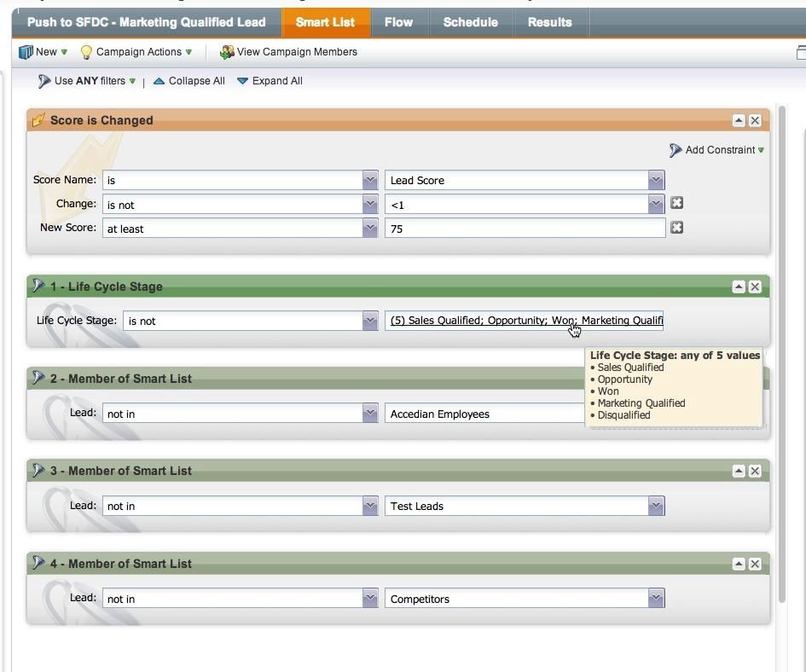Click the New toolbar icon
Viewport: 806px width, 672px height.
coord(26,52)
